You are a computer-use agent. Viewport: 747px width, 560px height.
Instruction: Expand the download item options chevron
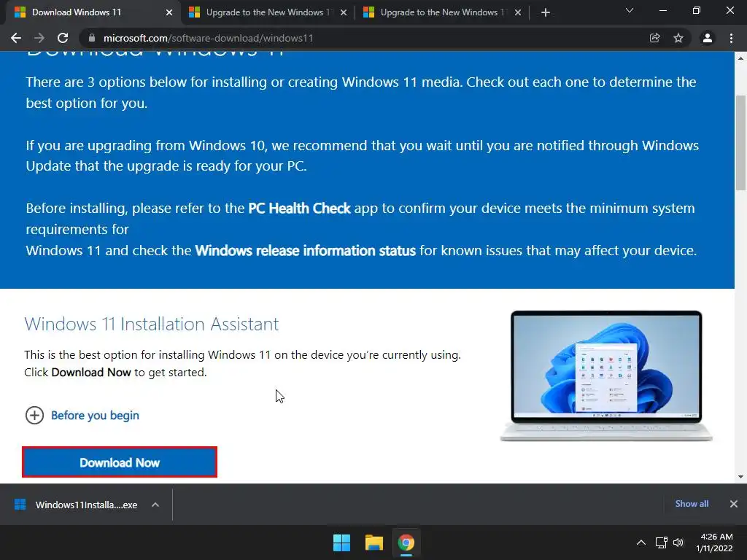point(155,505)
